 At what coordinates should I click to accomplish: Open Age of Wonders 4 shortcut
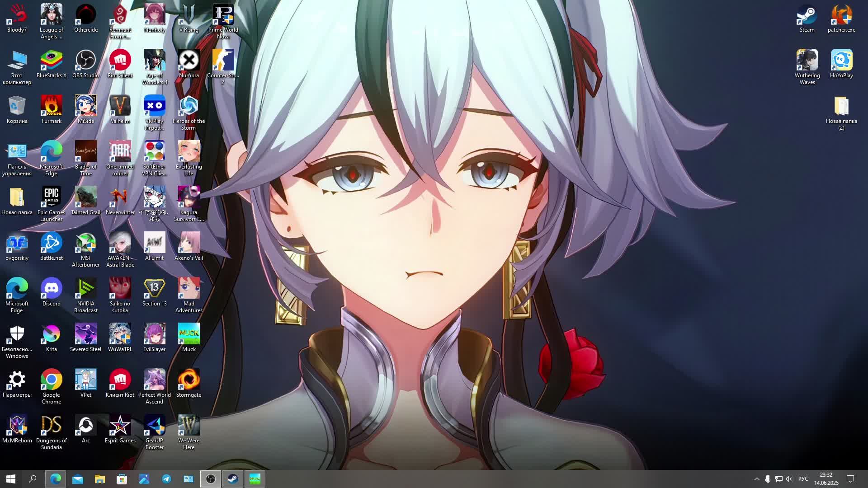point(155,67)
